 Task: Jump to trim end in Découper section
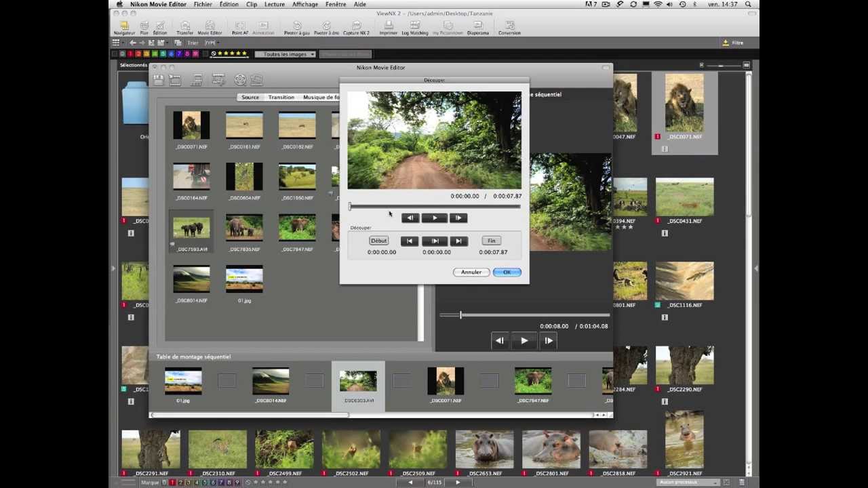click(458, 241)
